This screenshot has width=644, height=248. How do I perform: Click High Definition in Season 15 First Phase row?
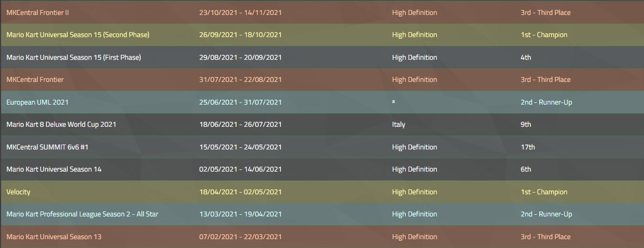[415, 58]
